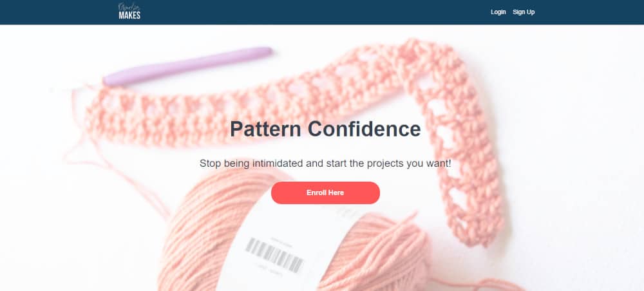The height and width of the screenshot is (291, 644).
Task: Open the Login link
Action: 498,12
